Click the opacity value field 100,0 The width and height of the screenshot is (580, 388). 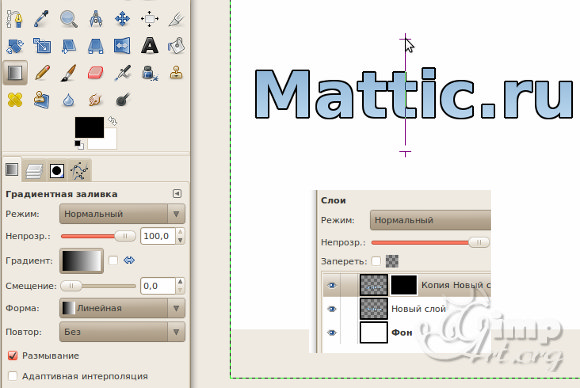(158, 236)
